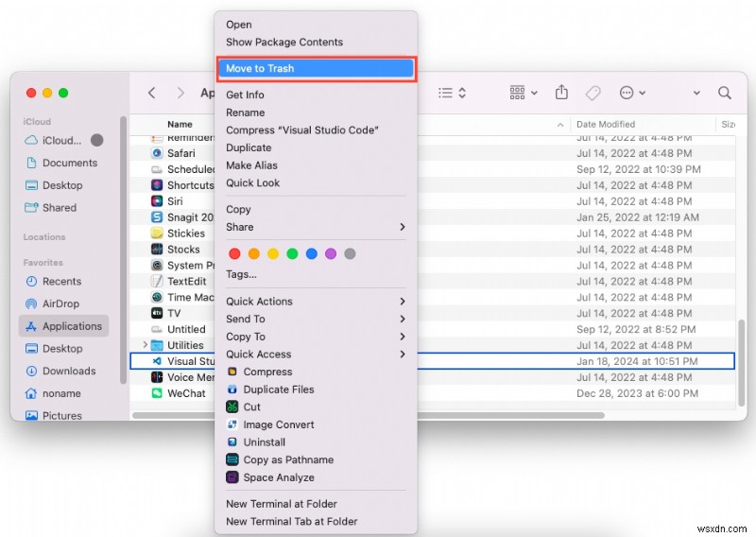Click the Stickies app icon

click(157, 233)
